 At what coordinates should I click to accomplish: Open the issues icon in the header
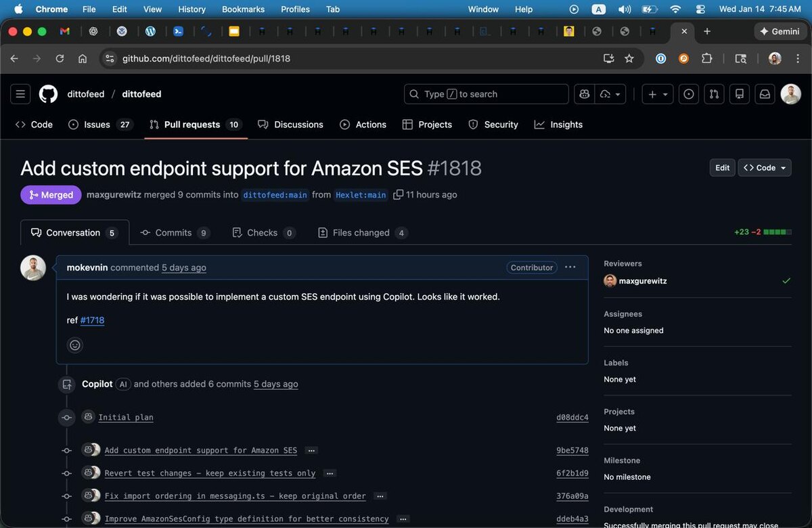pyautogui.click(x=689, y=94)
